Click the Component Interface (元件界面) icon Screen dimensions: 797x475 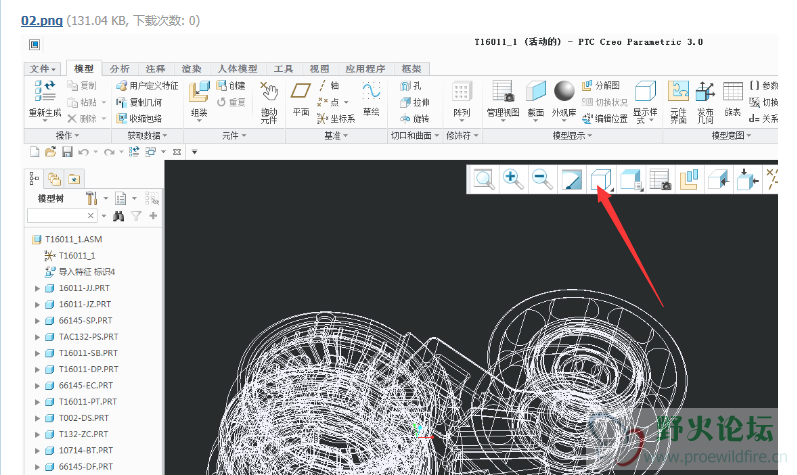pyautogui.click(x=678, y=92)
